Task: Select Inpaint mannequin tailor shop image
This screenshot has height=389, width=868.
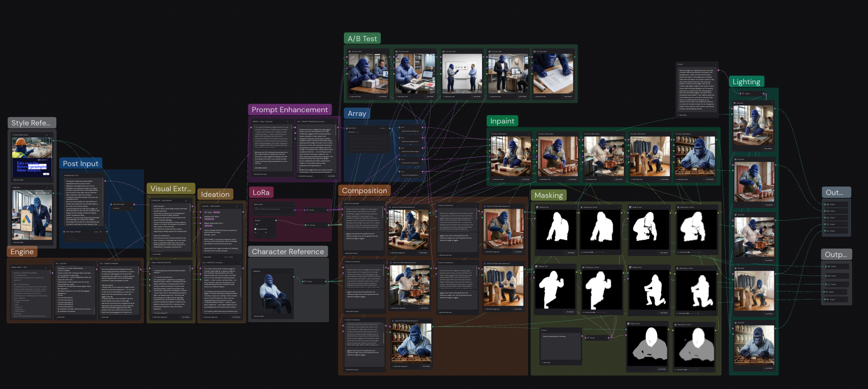Action: tap(649, 157)
